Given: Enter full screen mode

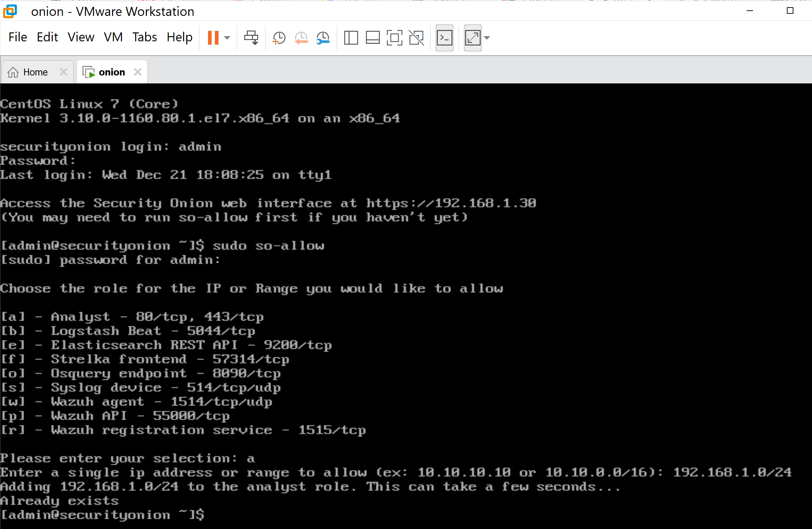Looking at the screenshot, I should (394, 38).
